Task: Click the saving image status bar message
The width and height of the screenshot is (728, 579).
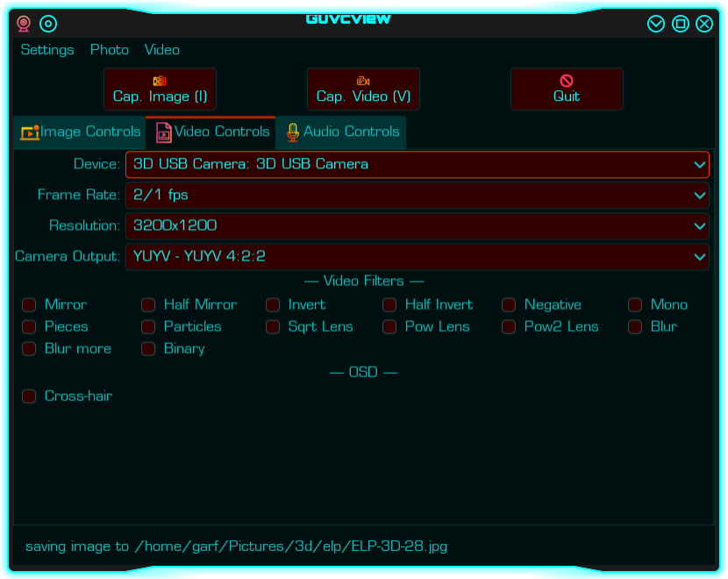Action: (236, 547)
